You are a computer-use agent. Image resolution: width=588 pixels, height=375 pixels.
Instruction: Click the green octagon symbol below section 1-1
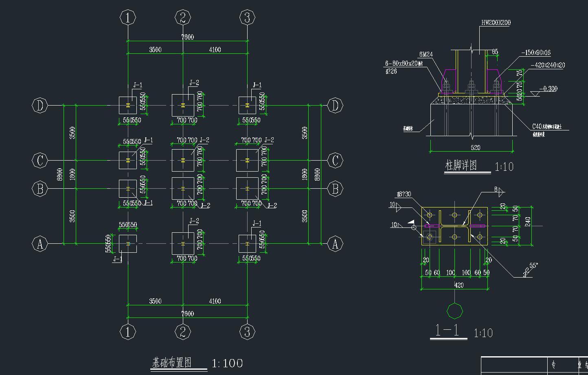(455, 311)
